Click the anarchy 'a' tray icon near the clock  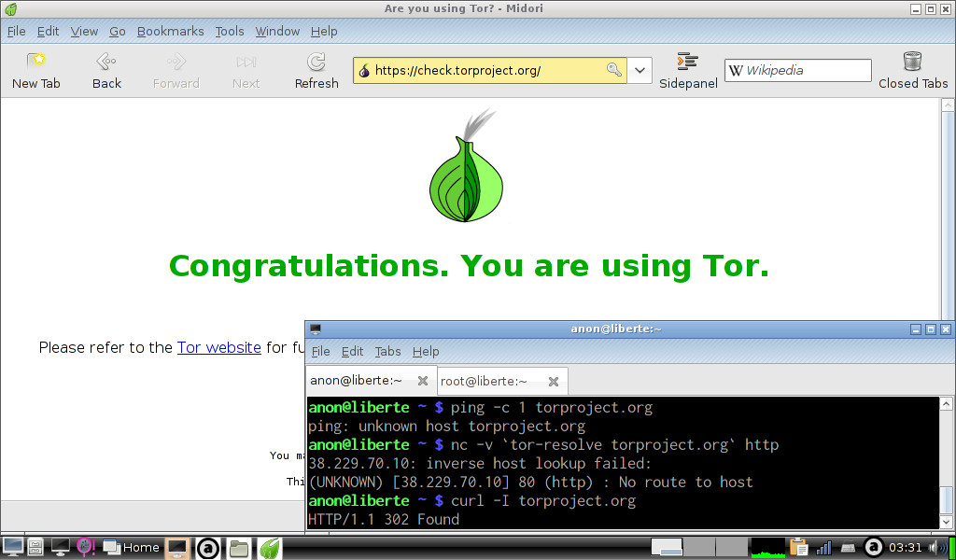(x=874, y=547)
